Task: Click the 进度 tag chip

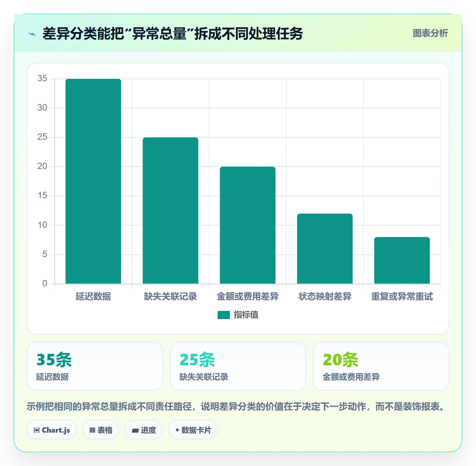Action: [143, 430]
